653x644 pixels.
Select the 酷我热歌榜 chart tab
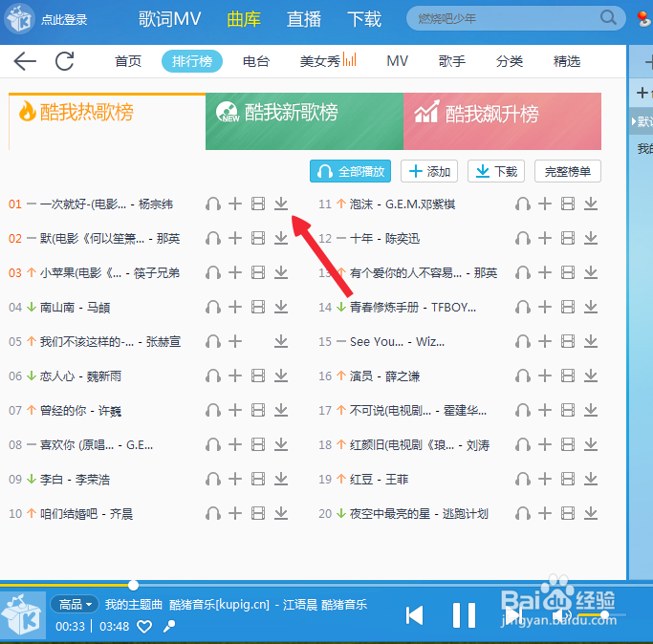[107, 121]
